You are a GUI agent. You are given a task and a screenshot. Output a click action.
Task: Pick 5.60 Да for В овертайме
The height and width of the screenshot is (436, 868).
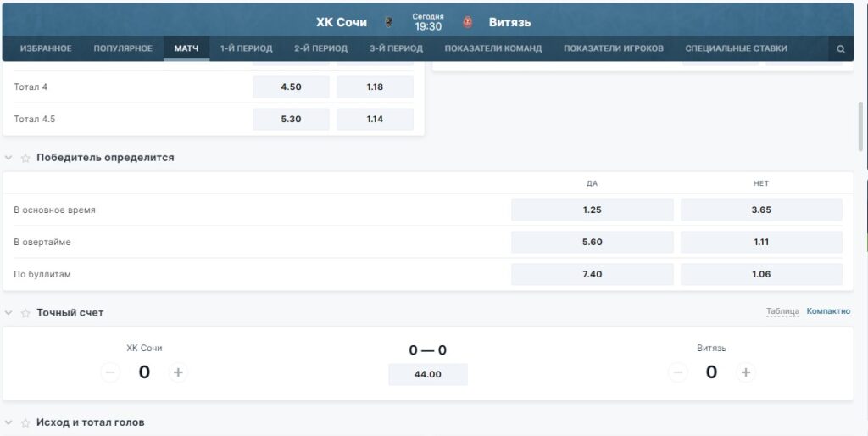pos(593,242)
